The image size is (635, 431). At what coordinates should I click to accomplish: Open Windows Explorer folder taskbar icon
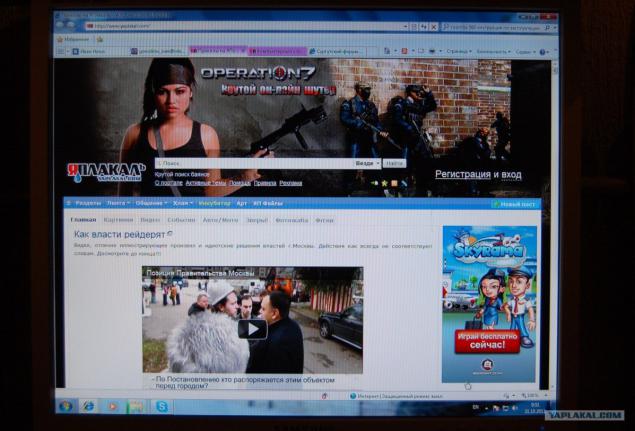click(x=136, y=406)
